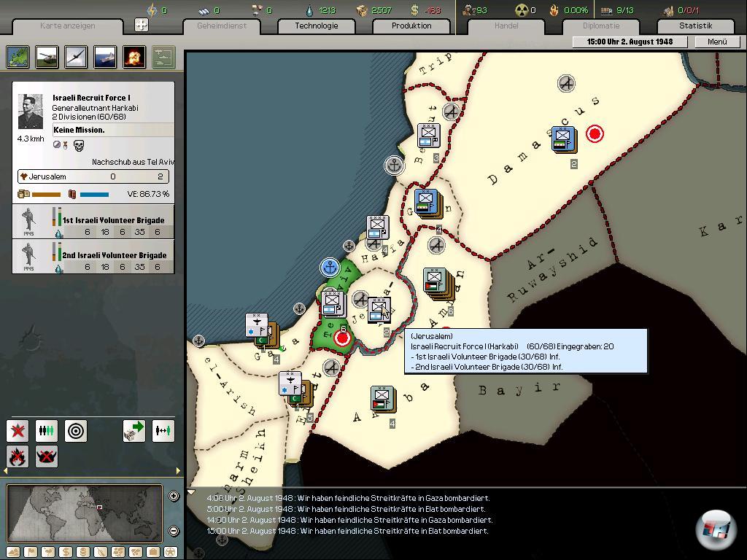Screen dimensions: 747x560
Task: Expand orders panel with right yellow arrow
Action: click(x=178, y=471)
